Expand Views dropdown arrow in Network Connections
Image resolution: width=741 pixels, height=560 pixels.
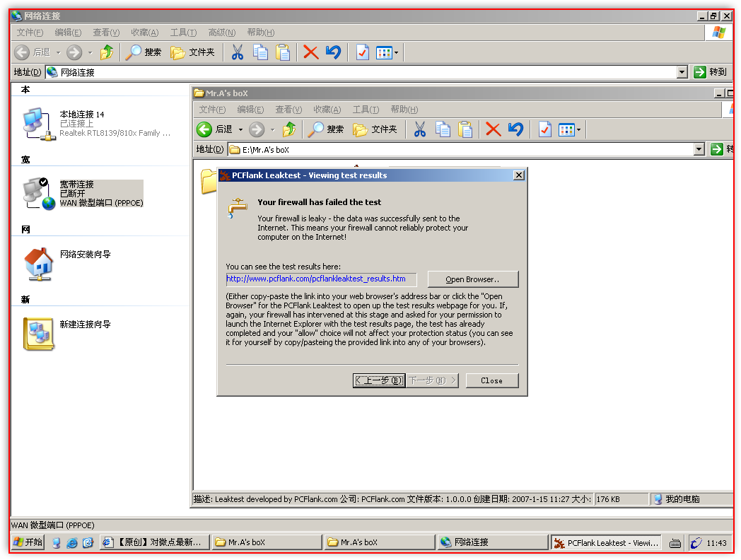(x=396, y=52)
